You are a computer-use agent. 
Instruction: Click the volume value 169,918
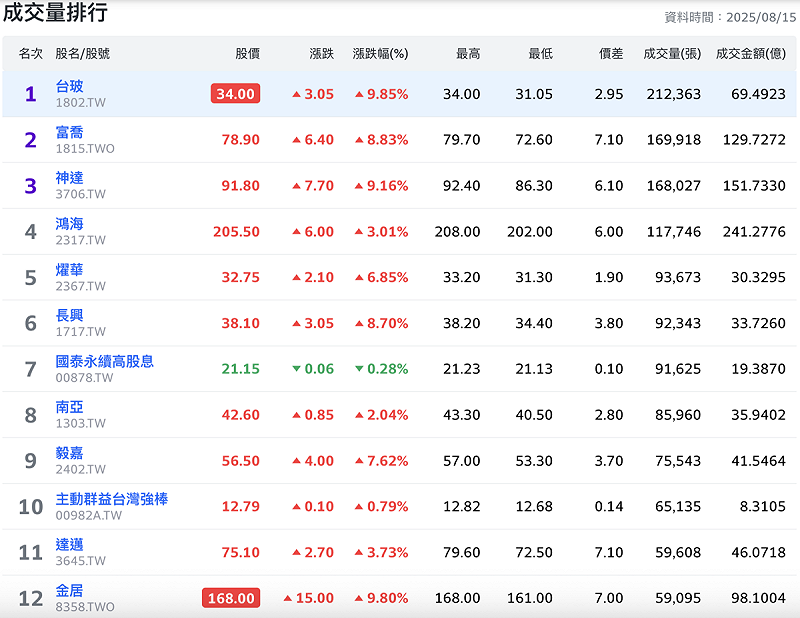pyautogui.click(x=673, y=140)
